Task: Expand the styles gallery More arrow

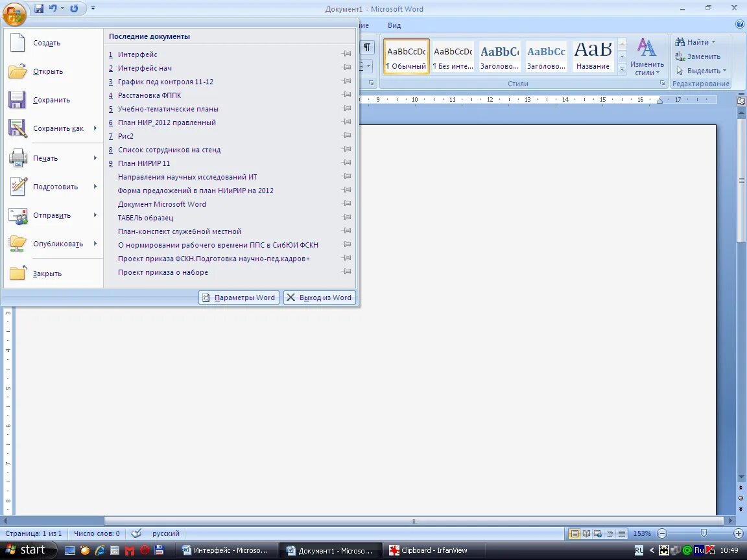Action: 622,69
